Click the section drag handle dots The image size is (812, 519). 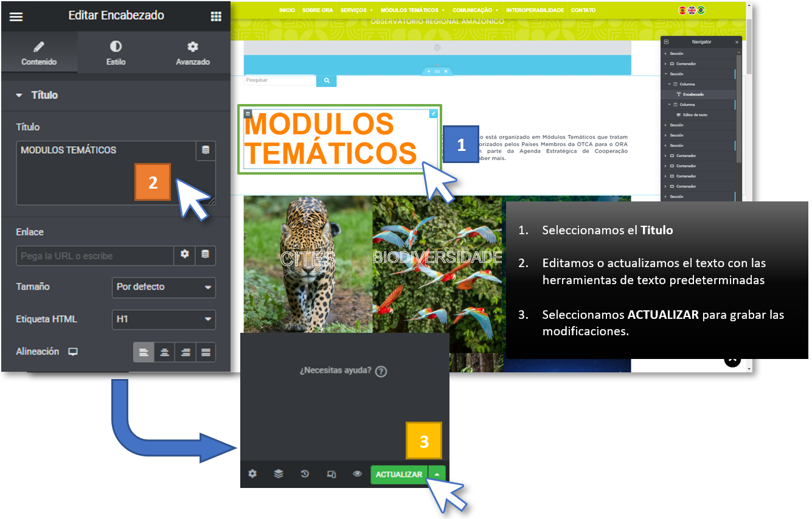437,71
